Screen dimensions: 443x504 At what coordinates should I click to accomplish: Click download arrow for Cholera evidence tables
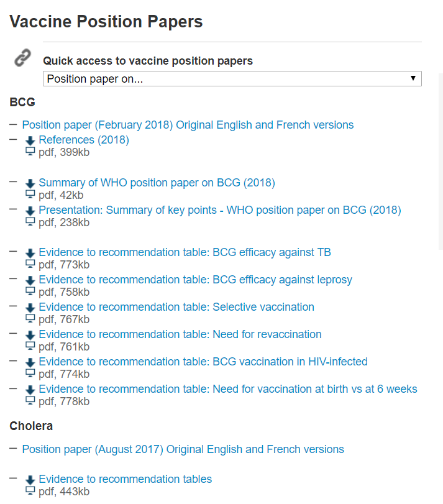(x=30, y=479)
